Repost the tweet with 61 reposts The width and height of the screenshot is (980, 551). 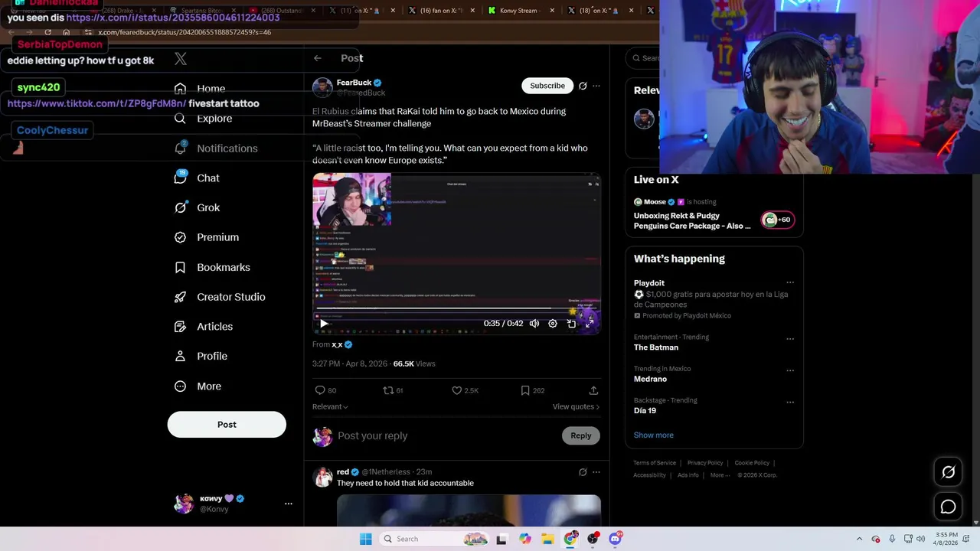tap(388, 390)
